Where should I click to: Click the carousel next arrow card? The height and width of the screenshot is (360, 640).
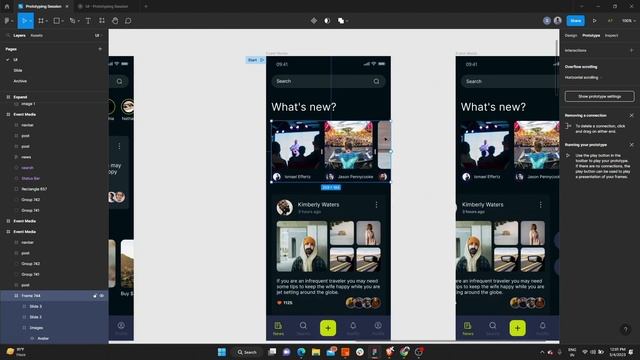pos(384,144)
